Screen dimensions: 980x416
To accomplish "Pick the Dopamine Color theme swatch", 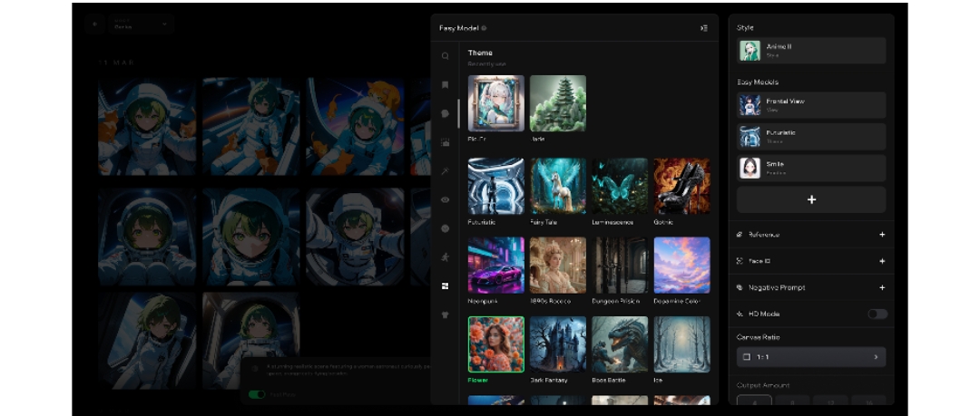I will coord(681,265).
